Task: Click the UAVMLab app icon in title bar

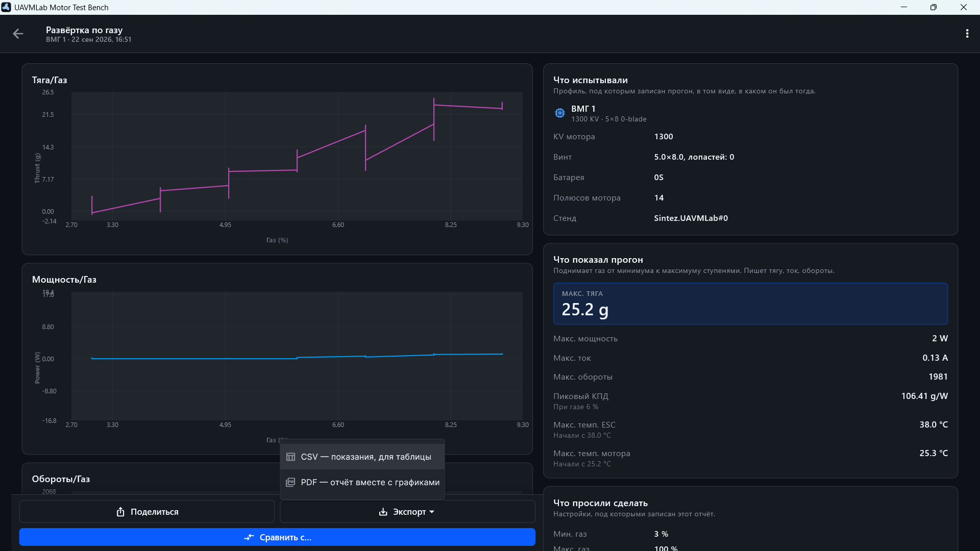Action: 6,7
